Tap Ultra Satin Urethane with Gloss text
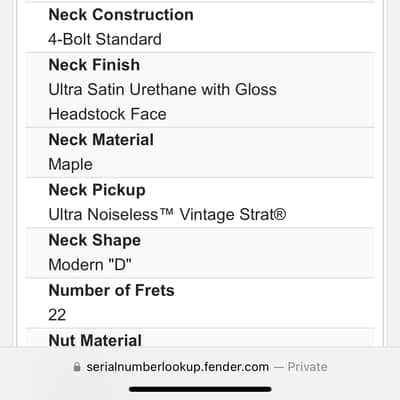Screen dimensions: 400x400 point(163,89)
